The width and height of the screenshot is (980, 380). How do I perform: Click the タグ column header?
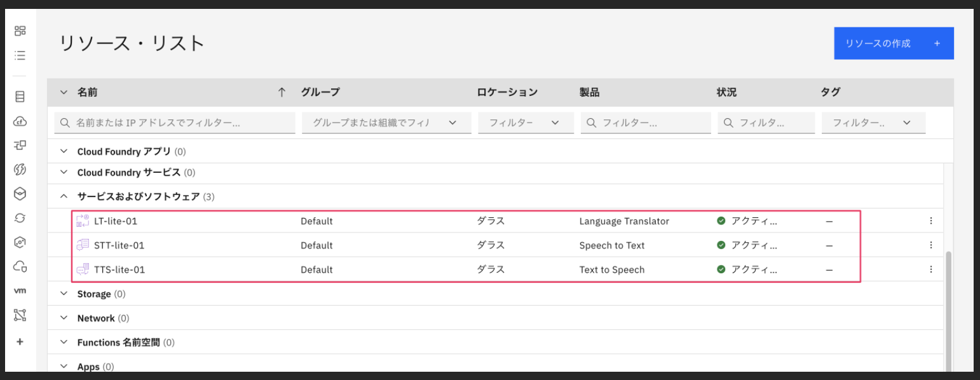coord(831,93)
